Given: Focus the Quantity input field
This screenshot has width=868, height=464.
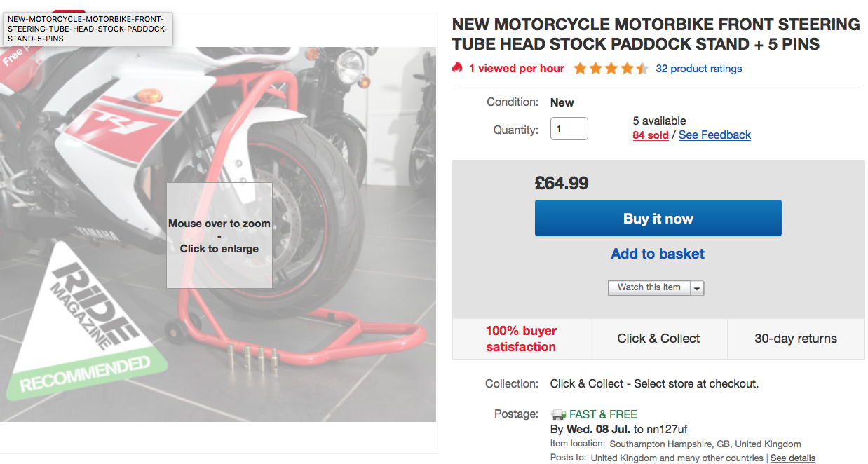Looking at the screenshot, I should pos(569,129).
